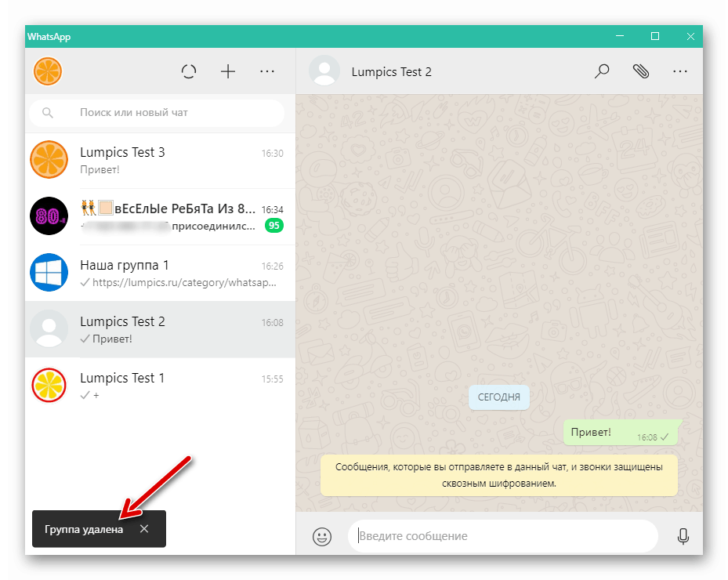Click the magnifier icon in chat search bar

48,113
